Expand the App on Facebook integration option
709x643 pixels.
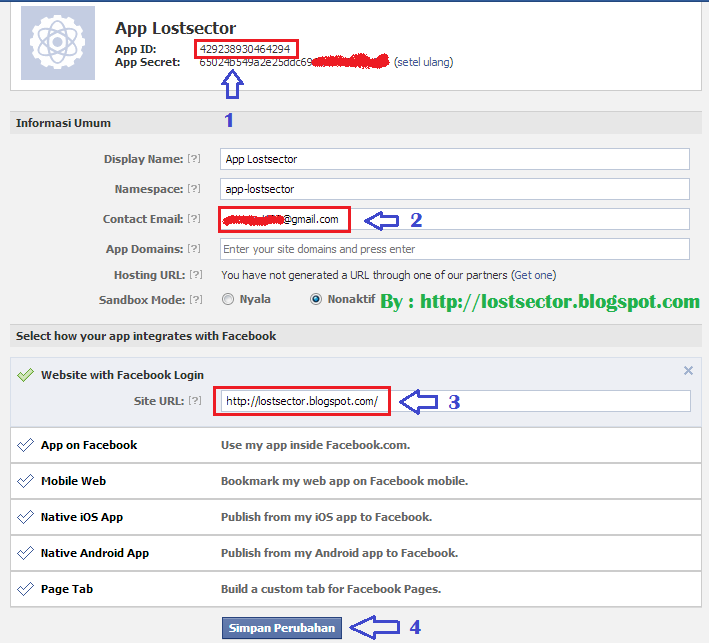click(x=356, y=445)
